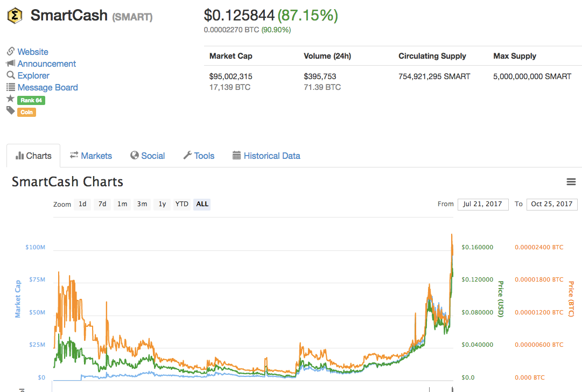Viewport: 582px width, 392px height.
Task: Open the Website link
Action: point(33,52)
